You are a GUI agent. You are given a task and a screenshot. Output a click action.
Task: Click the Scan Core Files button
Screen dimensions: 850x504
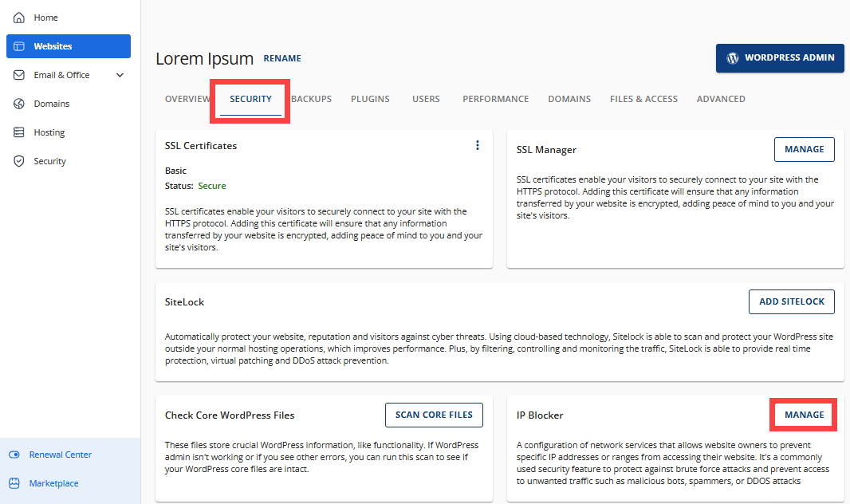[x=434, y=415]
